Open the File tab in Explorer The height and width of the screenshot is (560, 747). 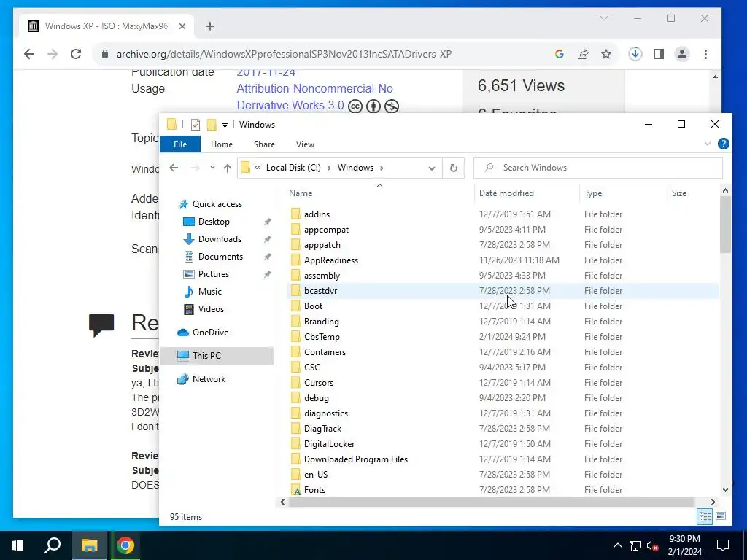180,144
